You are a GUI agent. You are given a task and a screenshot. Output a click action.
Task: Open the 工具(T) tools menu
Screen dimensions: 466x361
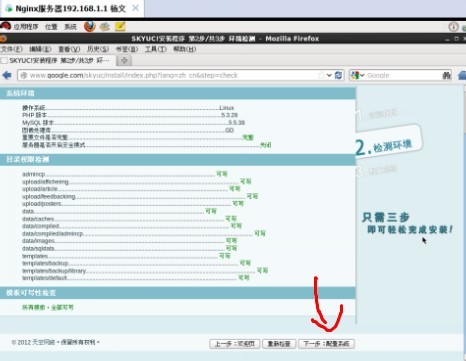[156, 49]
